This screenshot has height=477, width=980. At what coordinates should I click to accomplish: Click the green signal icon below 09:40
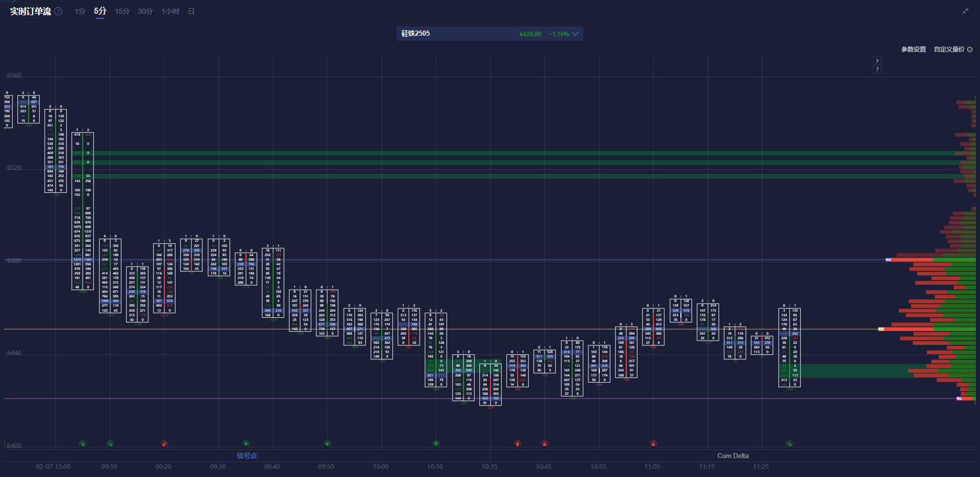pos(246,444)
